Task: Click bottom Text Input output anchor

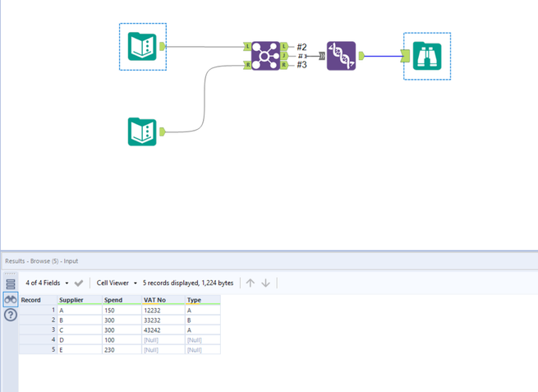Action: point(163,131)
